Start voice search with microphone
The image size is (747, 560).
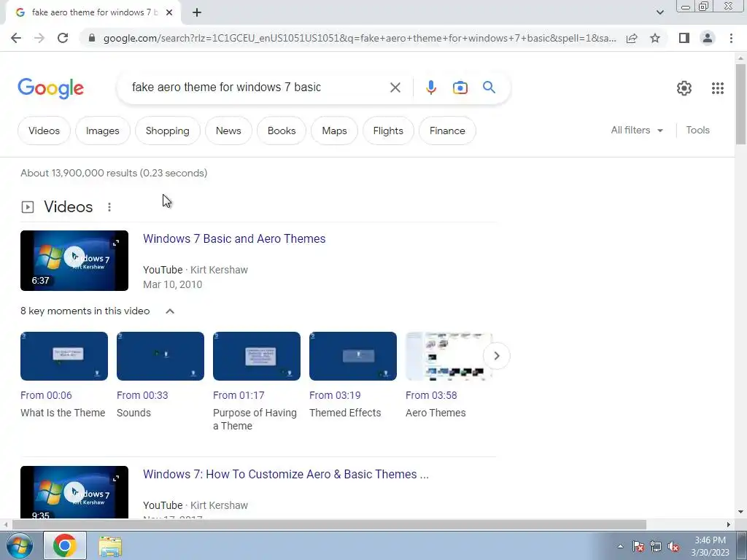point(430,87)
